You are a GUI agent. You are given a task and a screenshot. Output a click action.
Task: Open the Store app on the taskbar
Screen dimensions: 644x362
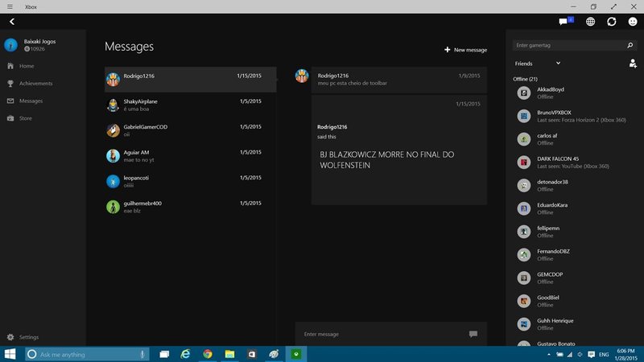point(252,354)
